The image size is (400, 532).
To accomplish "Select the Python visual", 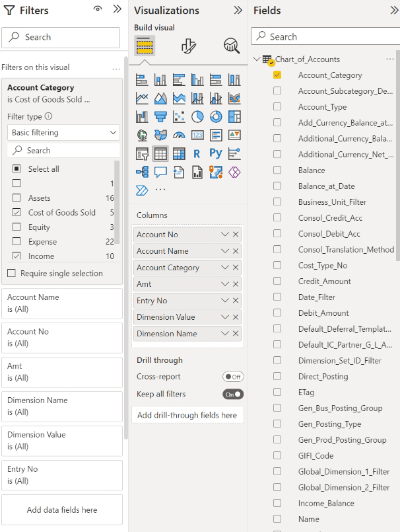I will coord(216,153).
